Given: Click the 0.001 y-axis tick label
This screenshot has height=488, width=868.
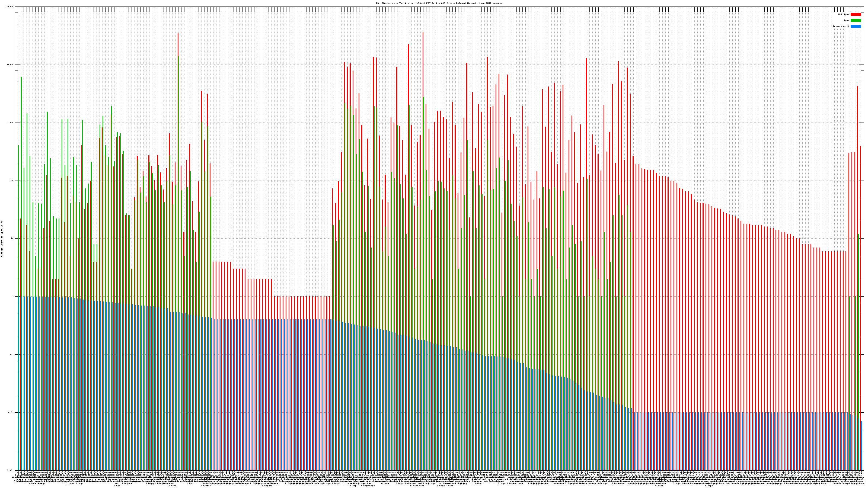Looking at the screenshot, I should click(11, 470).
